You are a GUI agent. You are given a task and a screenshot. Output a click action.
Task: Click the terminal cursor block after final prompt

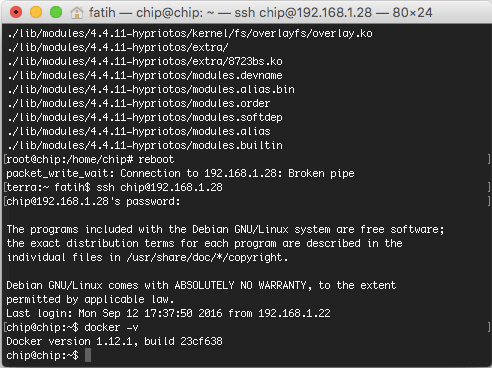tap(88, 355)
